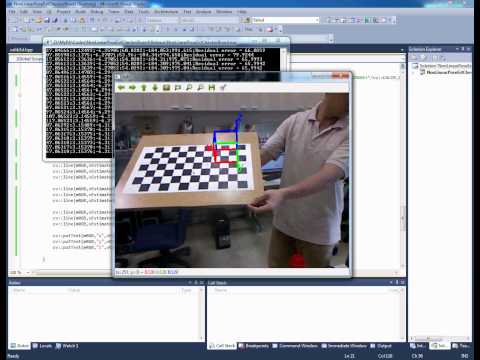Open display properties icon in image window toolbar
The width and height of the screenshot is (480, 360).
pyautogui.click(x=223, y=88)
